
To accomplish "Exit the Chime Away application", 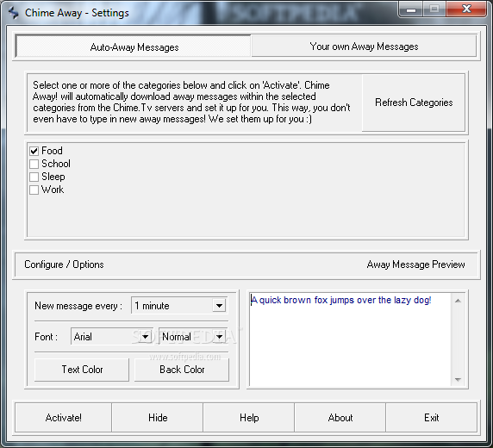I will point(431,418).
